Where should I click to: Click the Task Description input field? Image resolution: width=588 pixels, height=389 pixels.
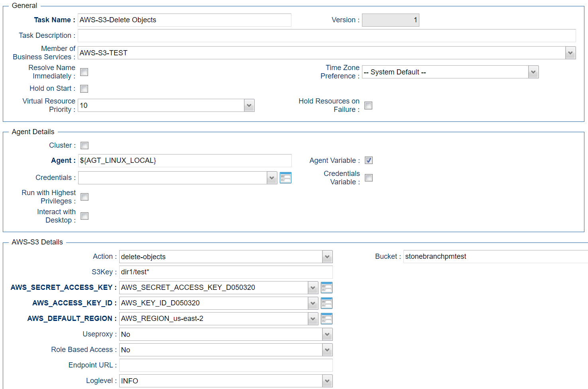coord(327,35)
